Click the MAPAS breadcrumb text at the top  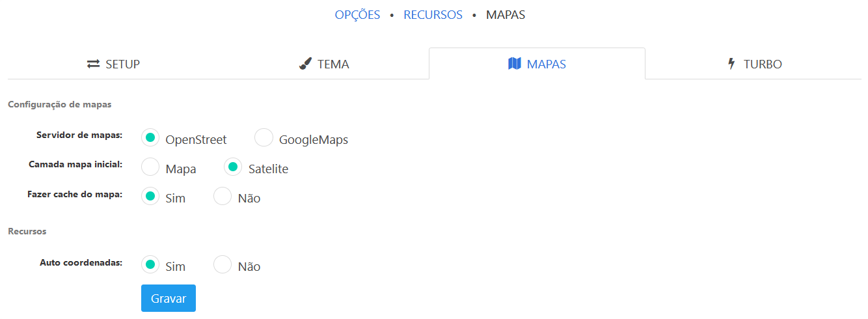click(x=506, y=15)
